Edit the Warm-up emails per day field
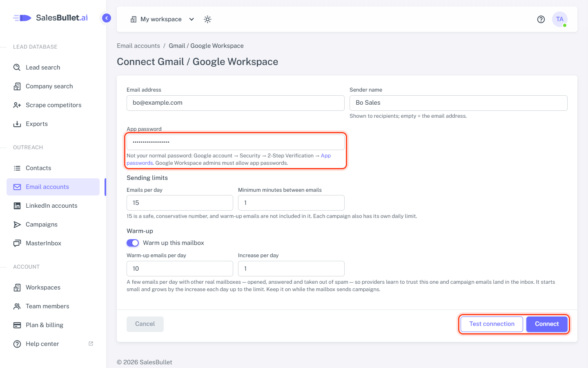 pyautogui.click(x=180, y=269)
